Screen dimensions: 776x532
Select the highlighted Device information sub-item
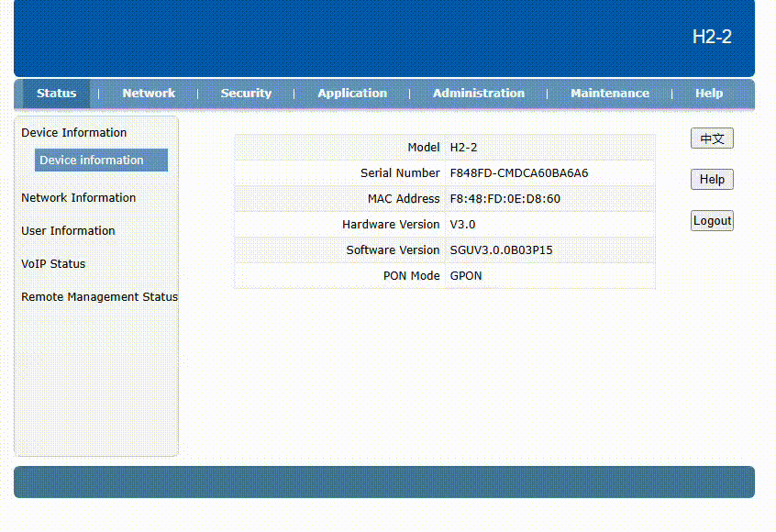92,161
